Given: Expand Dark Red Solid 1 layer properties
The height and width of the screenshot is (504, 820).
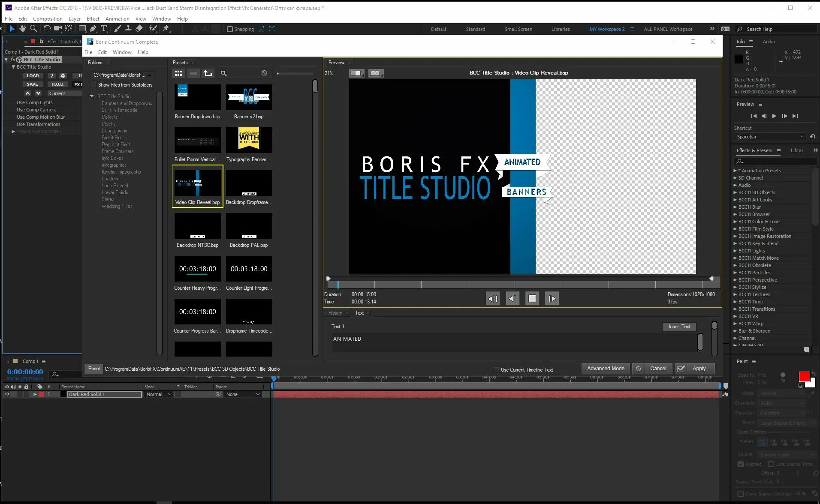Looking at the screenshot, I should click(35, 394).
